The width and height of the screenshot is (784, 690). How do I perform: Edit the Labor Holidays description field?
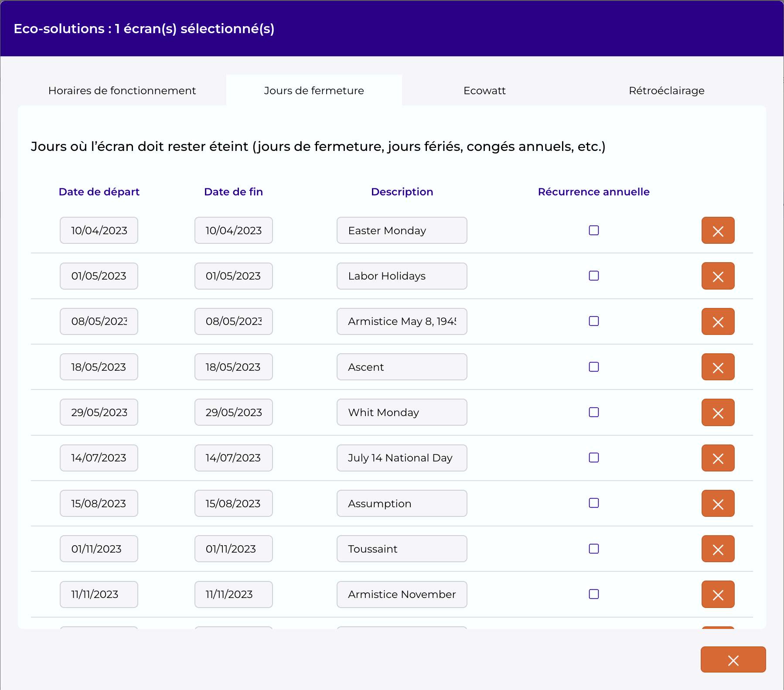(x=402, y=276)
